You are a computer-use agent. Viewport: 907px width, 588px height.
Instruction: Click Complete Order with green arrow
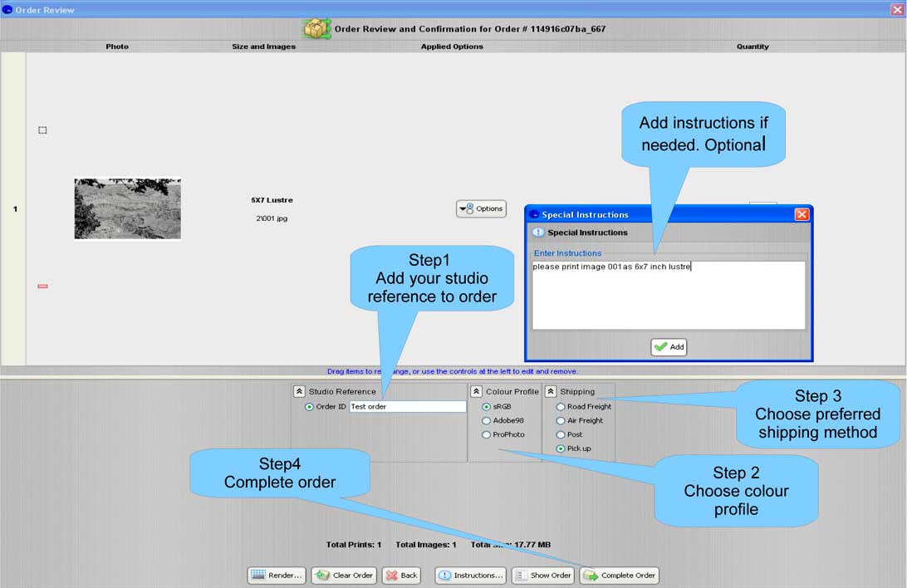click(619, 575)
